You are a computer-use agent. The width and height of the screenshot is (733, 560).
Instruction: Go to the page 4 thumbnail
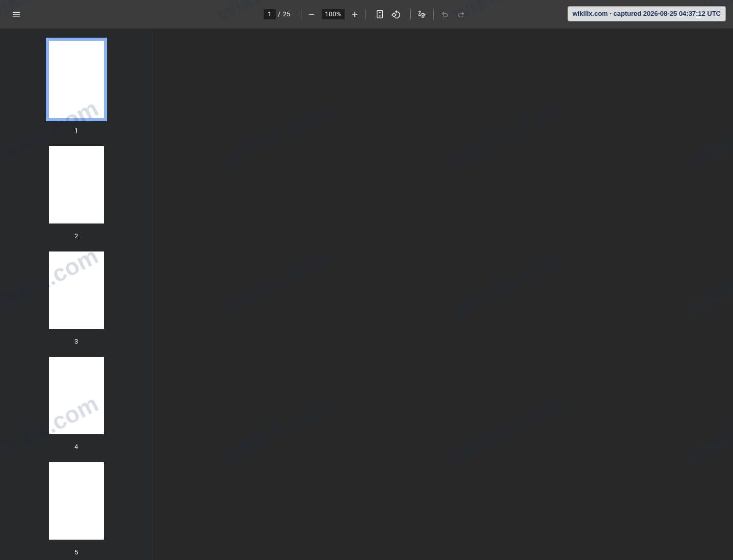76,396
